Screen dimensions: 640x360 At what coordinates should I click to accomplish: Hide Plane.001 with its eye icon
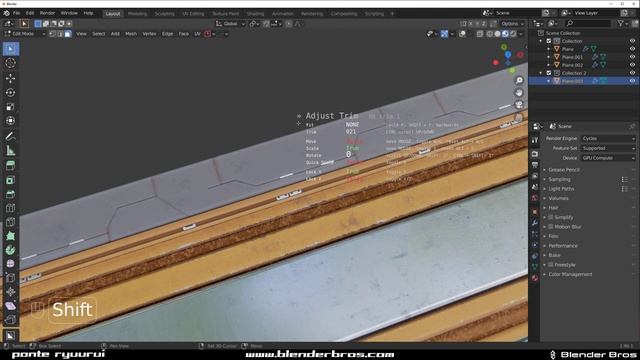pyautogui.click(x=632, y=57)
